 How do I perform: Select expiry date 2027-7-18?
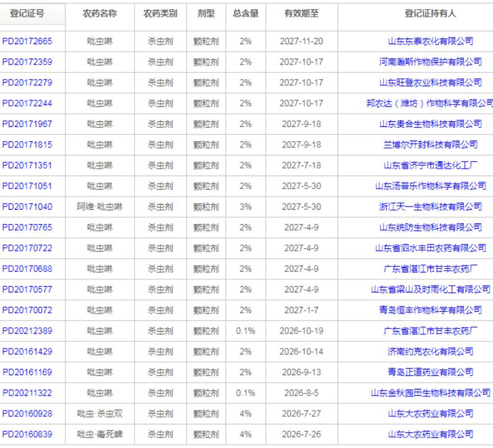point(301,166)
